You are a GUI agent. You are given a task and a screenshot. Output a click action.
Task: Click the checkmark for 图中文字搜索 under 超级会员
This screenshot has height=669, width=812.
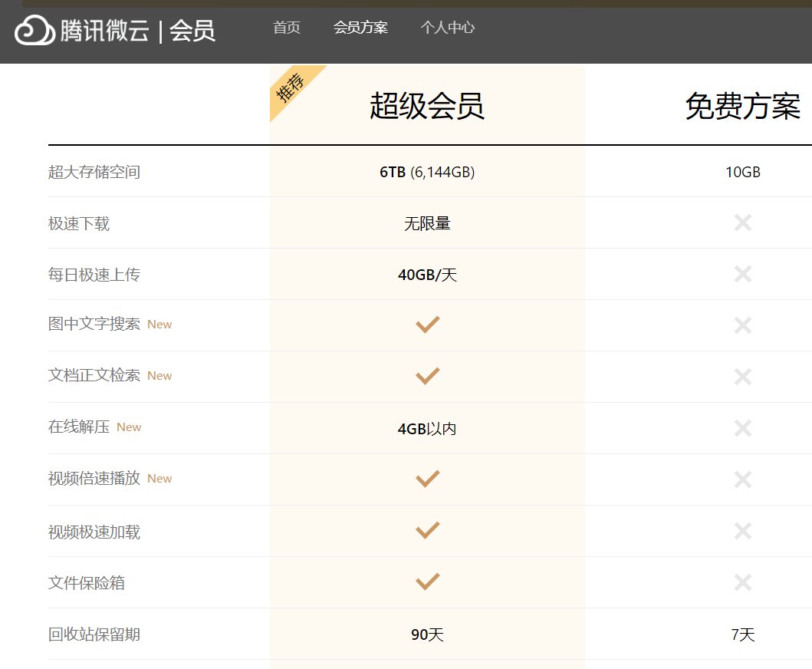(427, 325)
